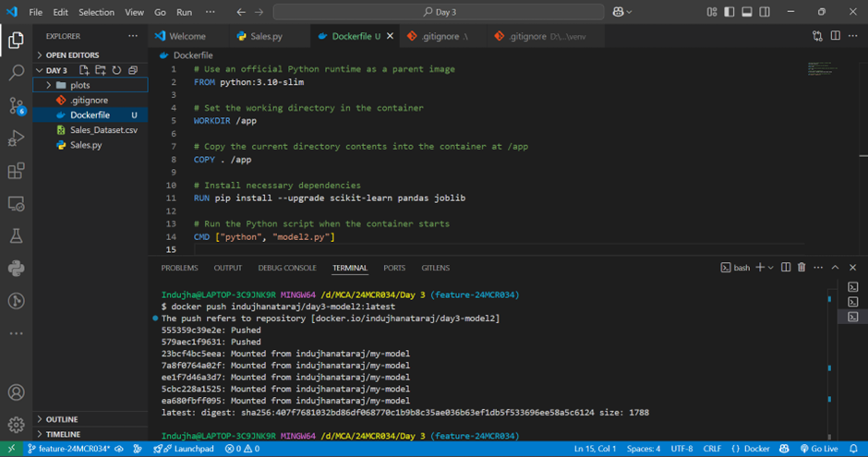Show additional views ellipsis in activity bar
The height and width of the screenshot is (457, 868).
click(16, 333)
